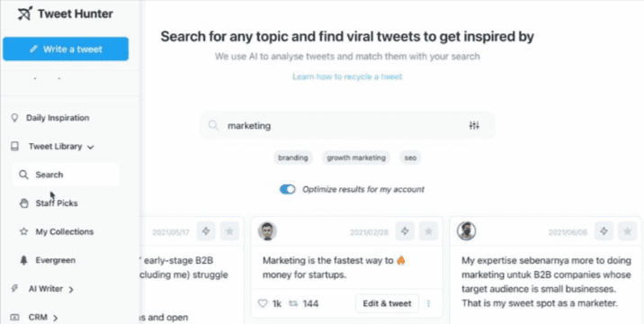Open three-dot menu beside Edit & tweet
This screenshot has height=324, width=644.
pyautogui.click(x=428, y=303)
